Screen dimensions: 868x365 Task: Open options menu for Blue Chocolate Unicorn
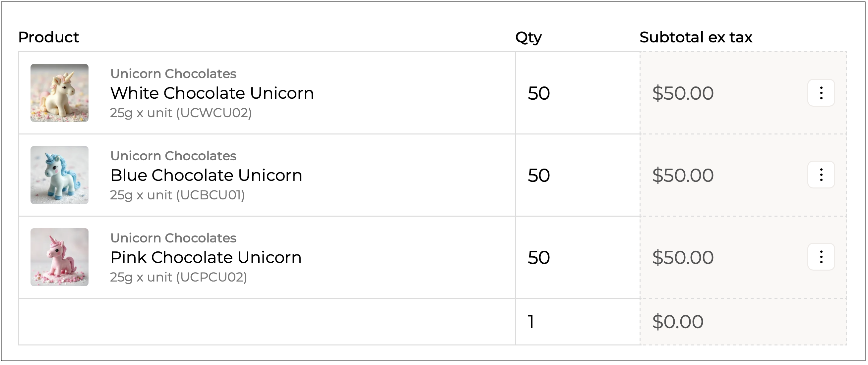click(821, 175)
